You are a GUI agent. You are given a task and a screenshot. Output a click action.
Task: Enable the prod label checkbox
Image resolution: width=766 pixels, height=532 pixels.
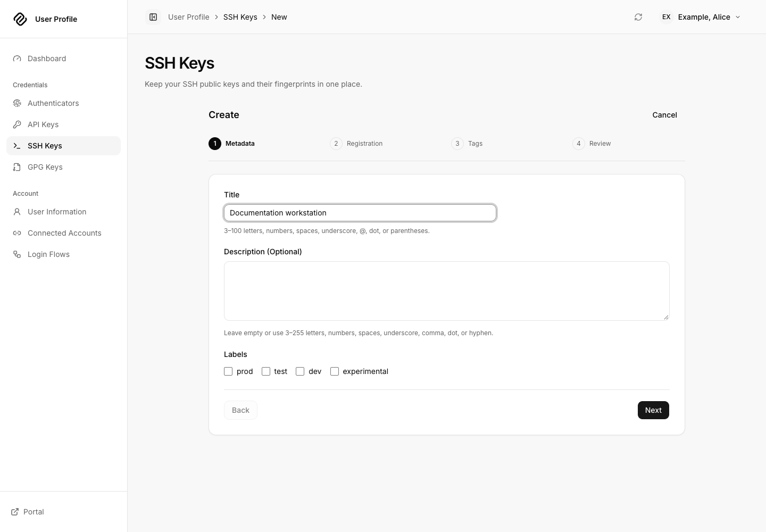coord(228,371)
